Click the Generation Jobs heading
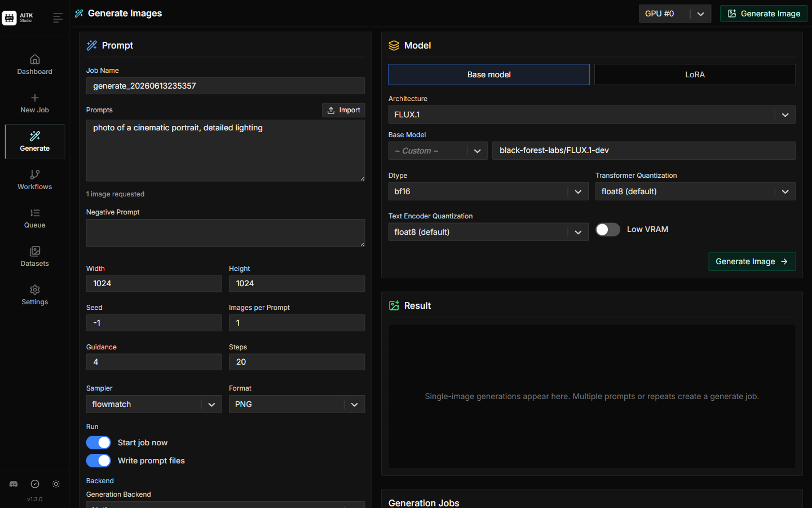The image size is (812, 508). 424,503
